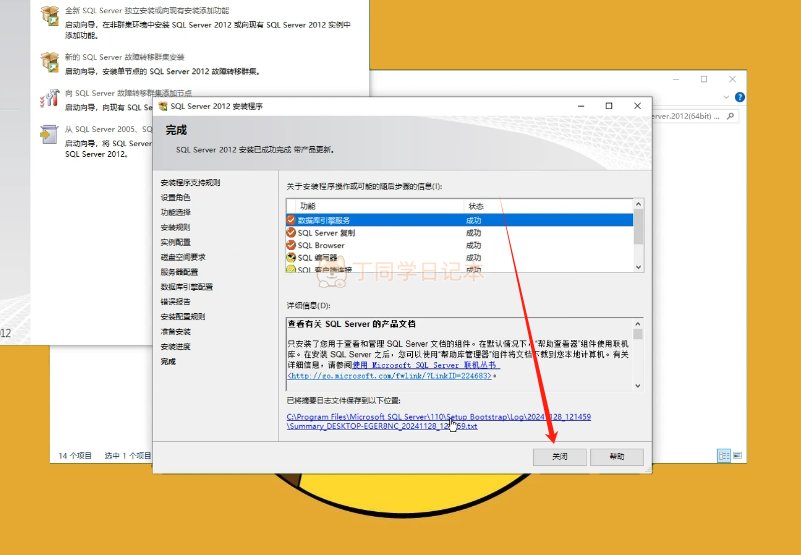
Task: Click the 完成 step in the wizard steps list
Action: (x=168, y=361)
